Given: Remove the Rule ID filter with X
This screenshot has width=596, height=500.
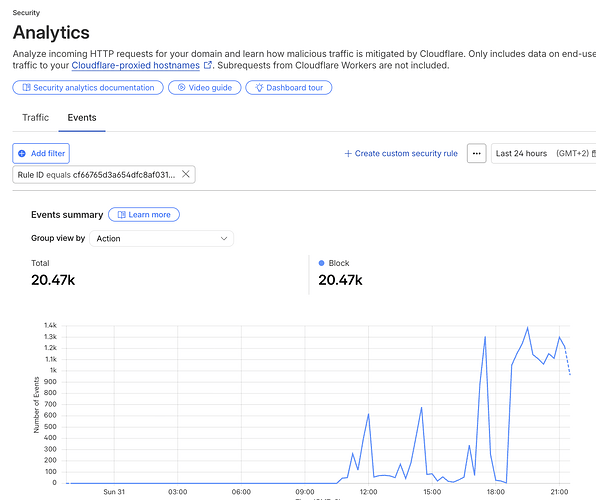Looking at the screenshot, I should (185, 174).
